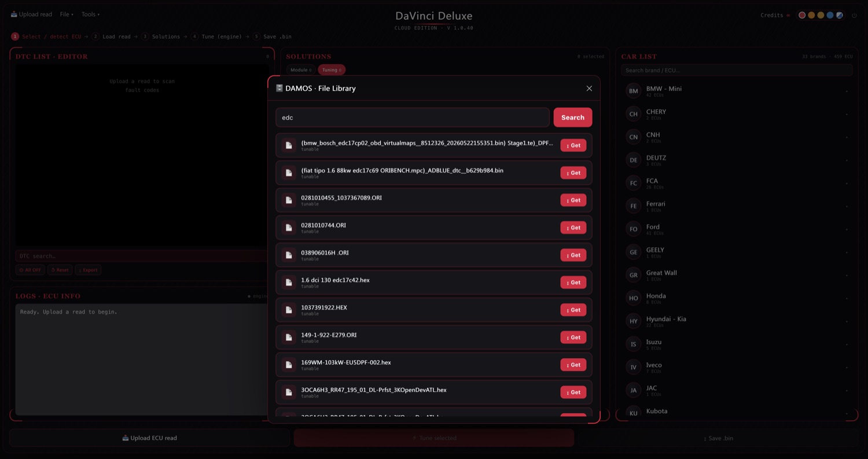Image resolution: width=868 pixels, height=459 pixels.
Task: Get 3OCA6H3_RR47_195_01 3KOpenDevATL.hex
Action: [573, 392]
